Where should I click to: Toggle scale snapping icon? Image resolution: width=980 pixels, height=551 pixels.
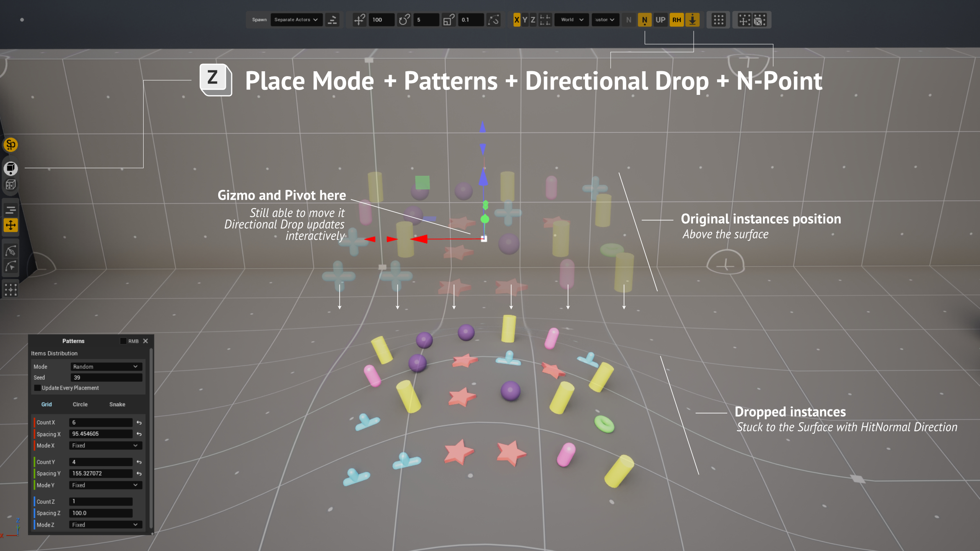[x=448, y=20]
